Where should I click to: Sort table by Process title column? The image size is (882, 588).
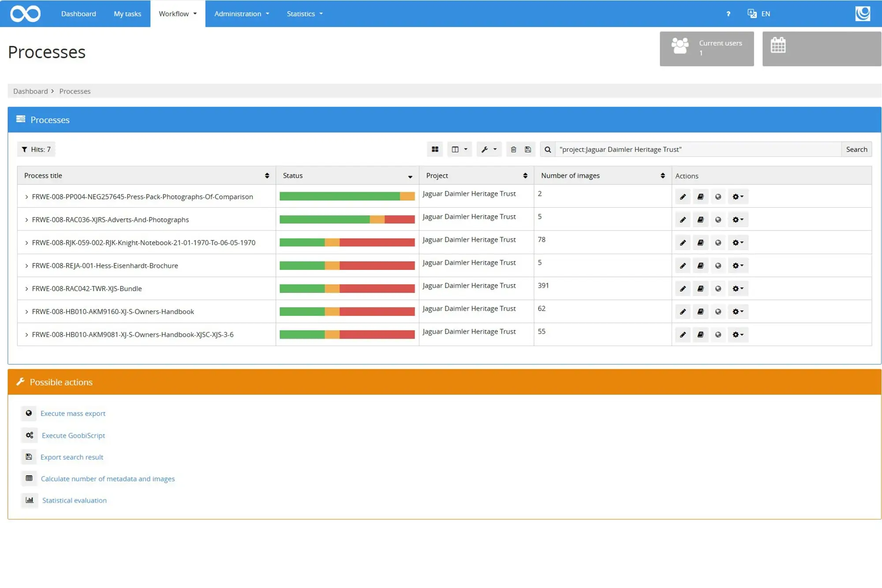pos(267,176)
